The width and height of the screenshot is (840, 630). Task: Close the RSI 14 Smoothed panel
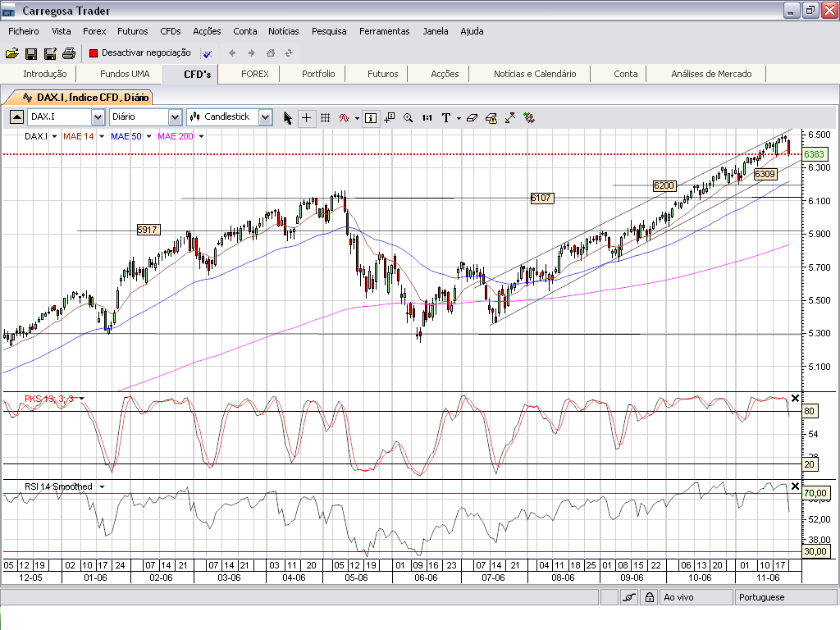[x=794, y=486]
